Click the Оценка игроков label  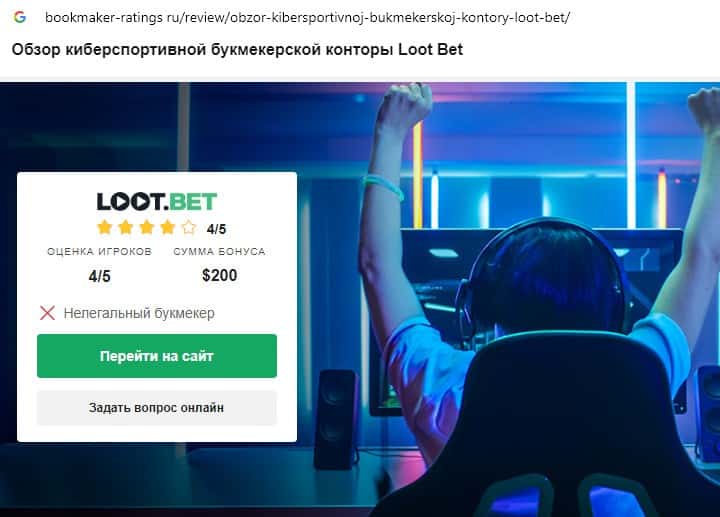[x=99, y=252]
